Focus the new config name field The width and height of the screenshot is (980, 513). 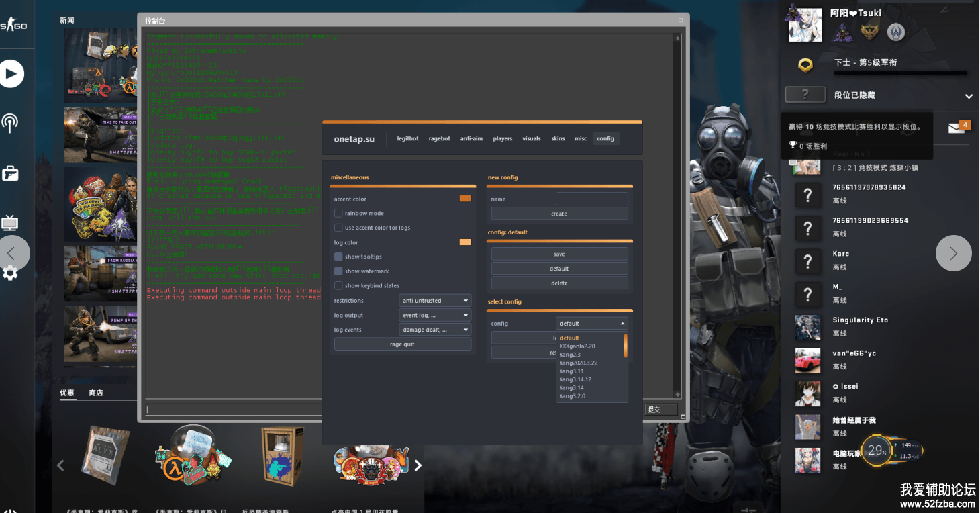point(592,199)
